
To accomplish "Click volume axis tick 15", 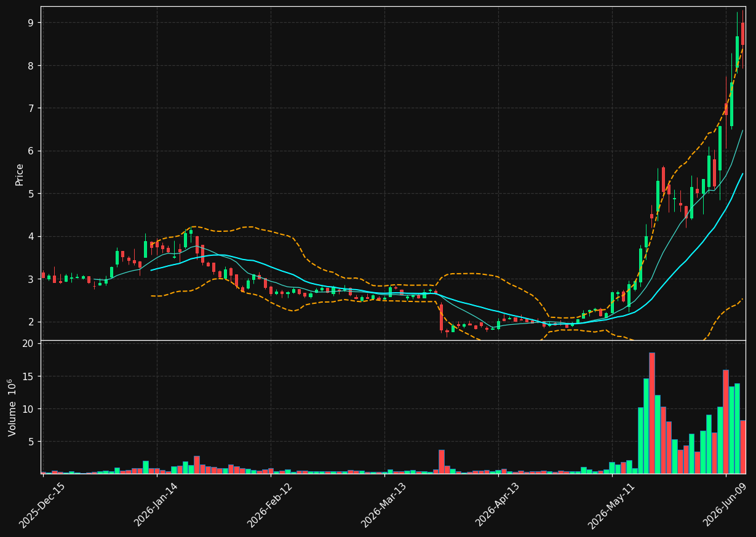I will click(x=28, y=376).
